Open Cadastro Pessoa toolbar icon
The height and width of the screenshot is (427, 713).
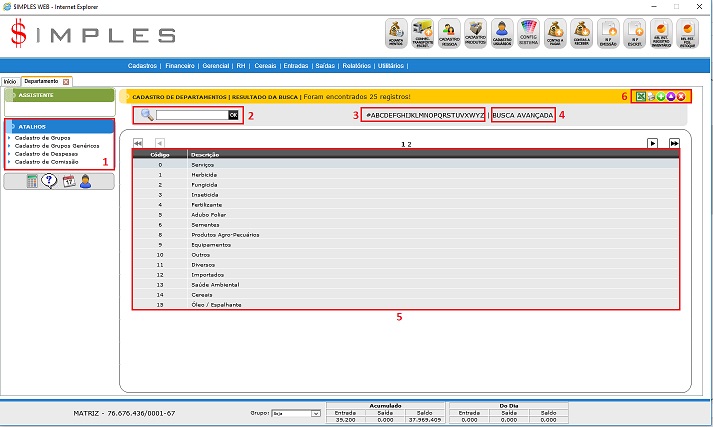pyautogui.click(x=450, y=34)
